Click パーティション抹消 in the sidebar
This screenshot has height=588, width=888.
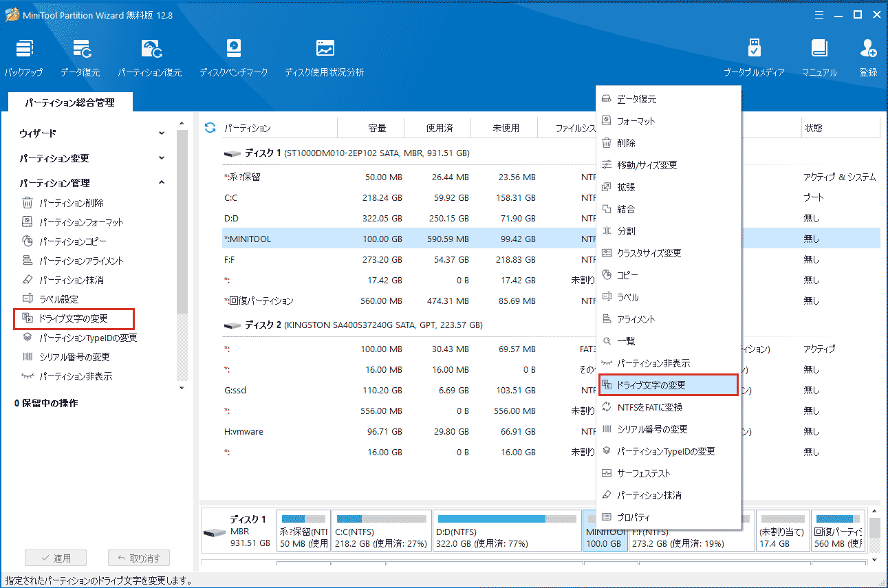(x=63, y=280)
